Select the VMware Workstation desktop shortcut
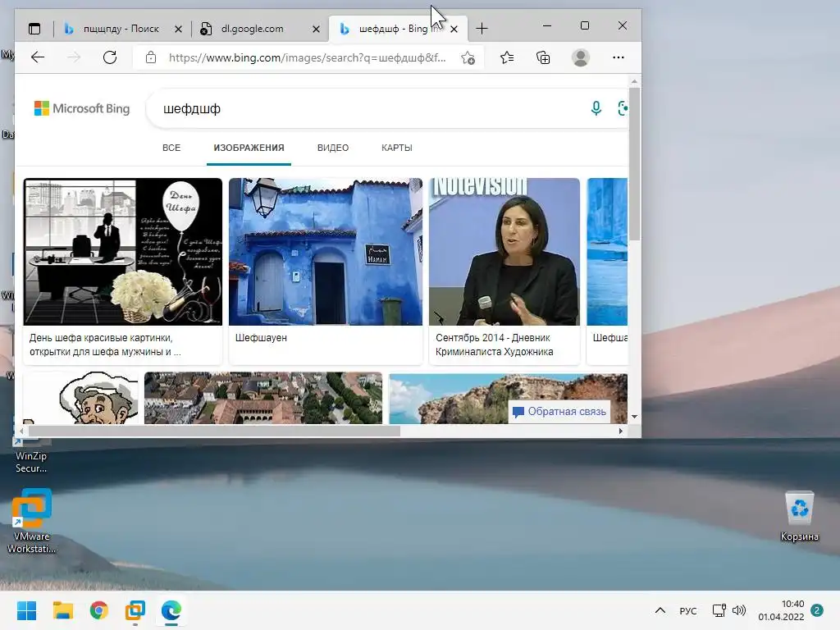Screen dimensions: 840x630 click(32, 521)
